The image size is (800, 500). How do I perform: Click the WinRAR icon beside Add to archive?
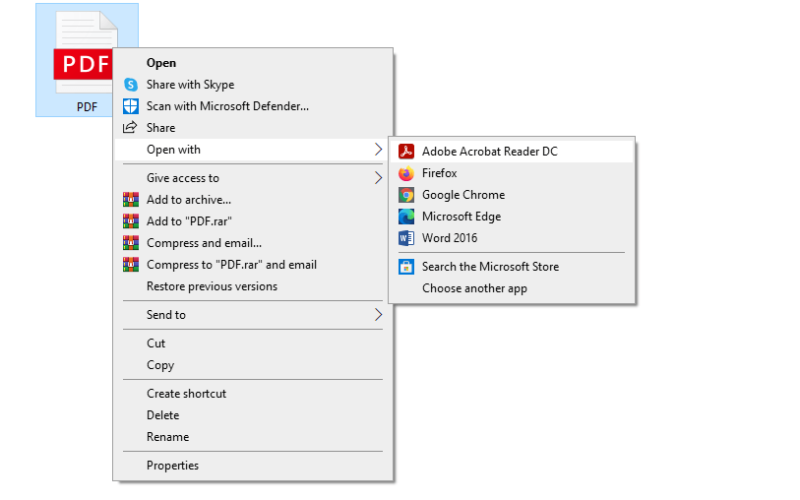131,199
